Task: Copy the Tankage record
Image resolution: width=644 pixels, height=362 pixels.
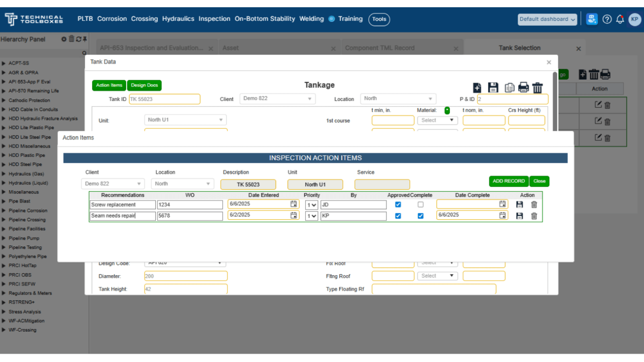Action: tap(510, 88)
